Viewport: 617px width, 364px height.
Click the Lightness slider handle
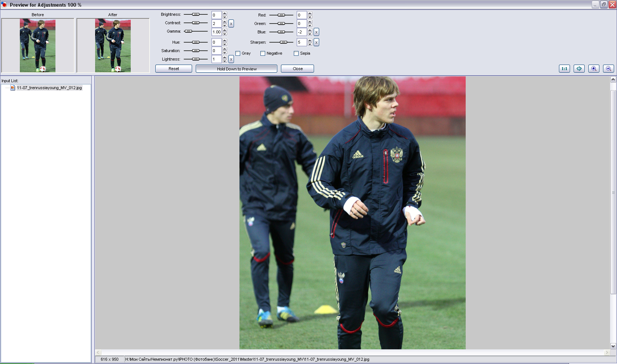coord(196,59)
